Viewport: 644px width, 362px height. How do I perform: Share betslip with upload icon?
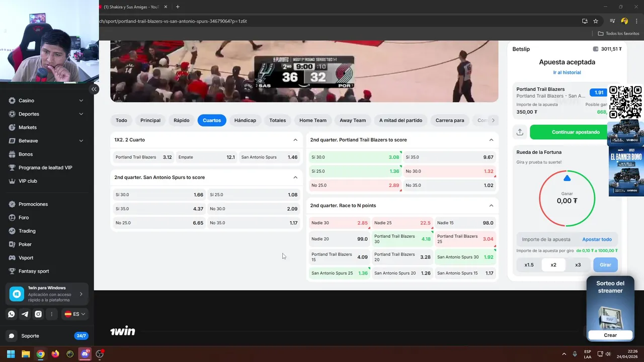click(520, 132)
